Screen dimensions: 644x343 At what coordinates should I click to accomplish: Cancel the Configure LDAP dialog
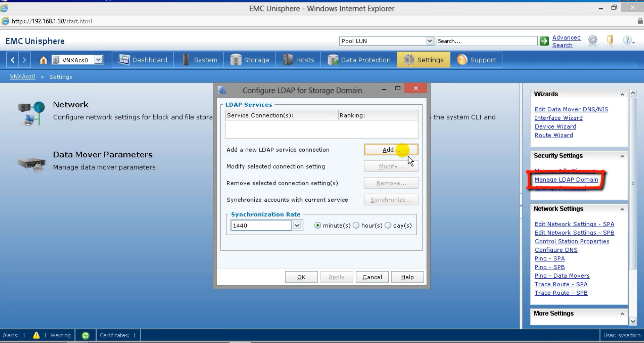372,277
